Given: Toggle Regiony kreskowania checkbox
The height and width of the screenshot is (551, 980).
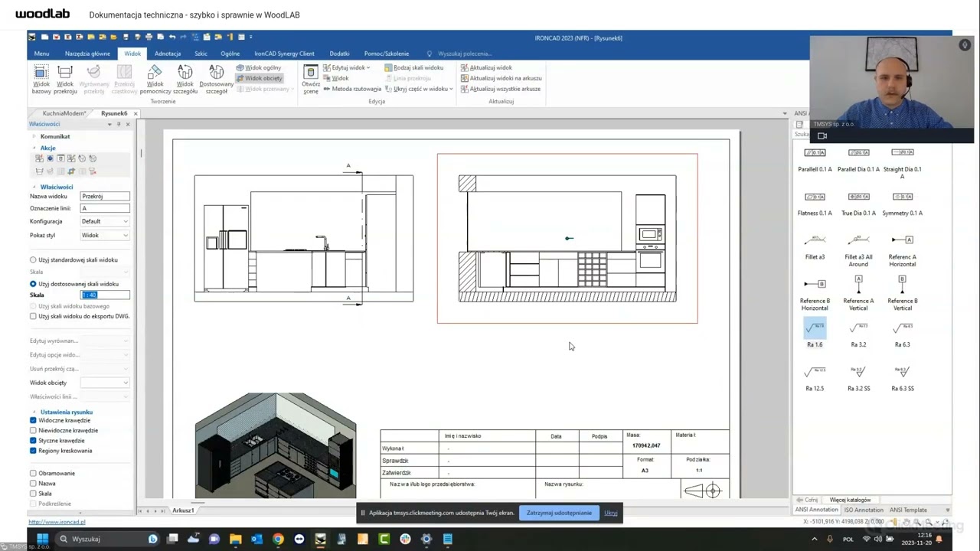Looking at the screenshot, I should tap(33, 451).
